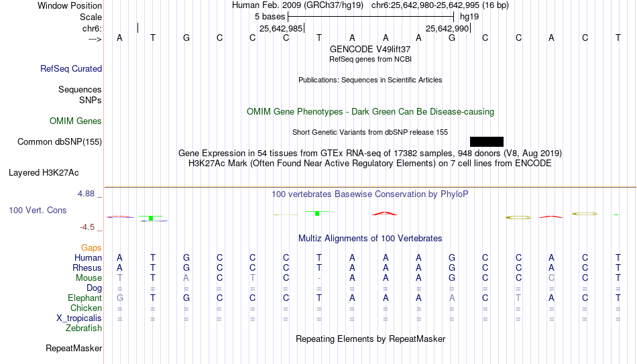Click the Sequences track label
This screenshot has height=364, width=637.
pyautogui.click(x=80, y=89)
